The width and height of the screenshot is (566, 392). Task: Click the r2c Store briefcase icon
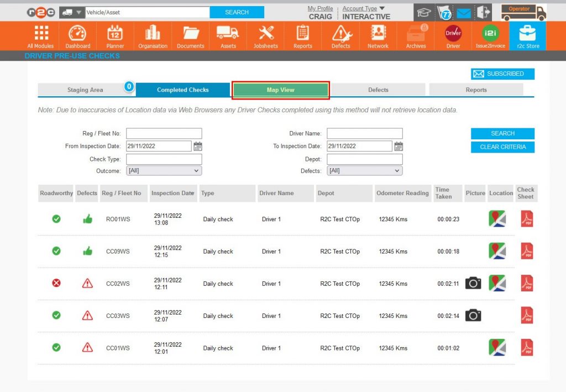coord(528,36)
